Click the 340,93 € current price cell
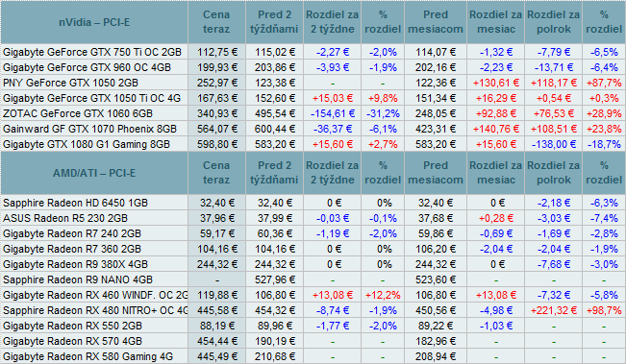Image resolution: width=626 pixels, height=364 pixels. tap(216, 113)
